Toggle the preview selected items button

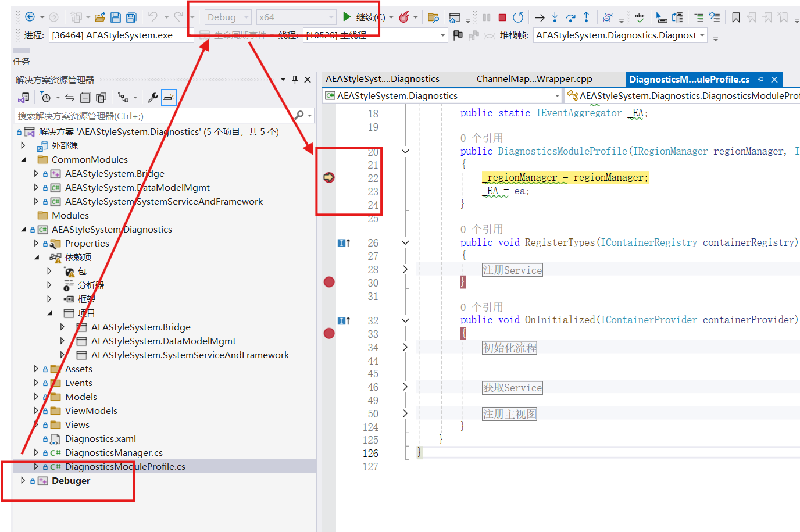169,98
